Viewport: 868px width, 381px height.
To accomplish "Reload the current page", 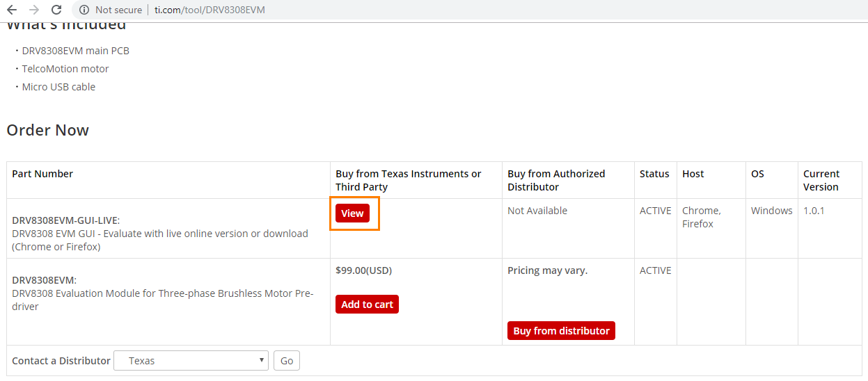I will click(x=56, y=10).
